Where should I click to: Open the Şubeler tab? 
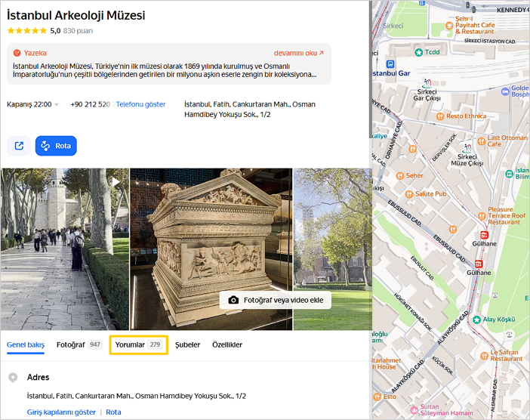point(187,344)
